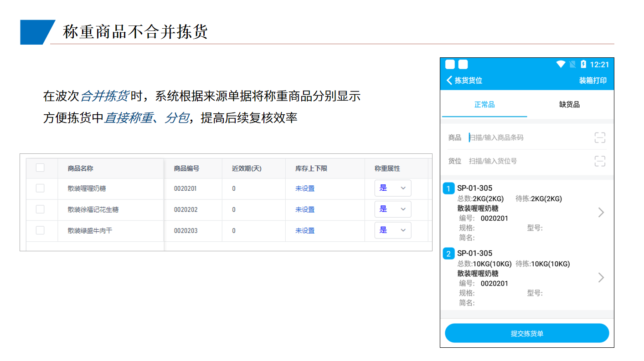644x361 pixels.
Task: Open the 称重属性 dropdown for 散装喔喔奶糖
Action: pyautogui.click(x=393, y=188)
